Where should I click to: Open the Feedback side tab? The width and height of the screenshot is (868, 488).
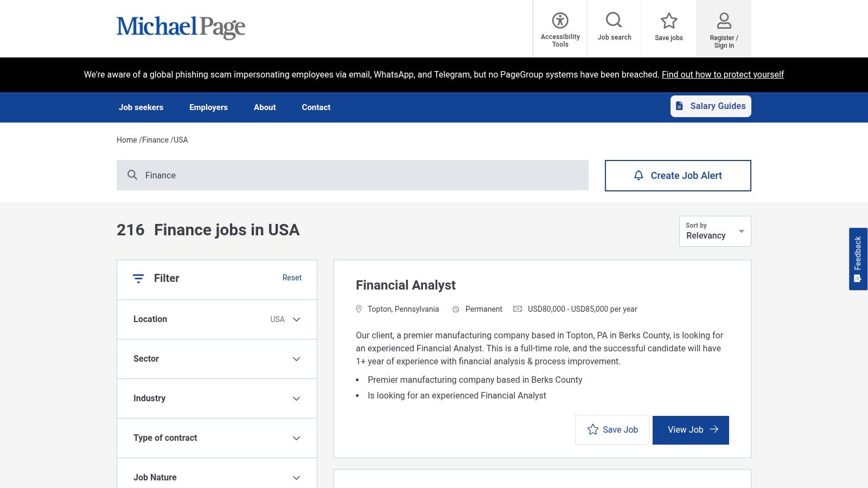point(858,259)
